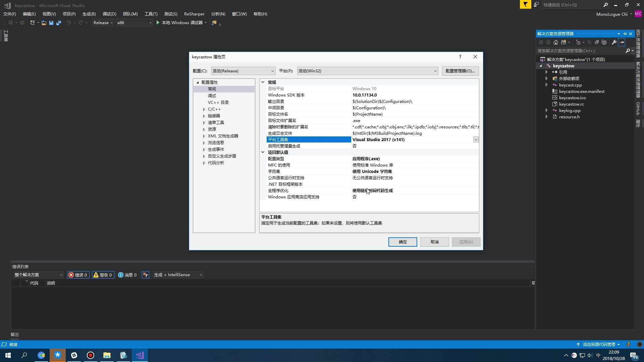The height and width of the screenshot is (362, 644).
Task: Open the 平台(P) 活动(Win32) dropdown
Action: tap(368, 71)
